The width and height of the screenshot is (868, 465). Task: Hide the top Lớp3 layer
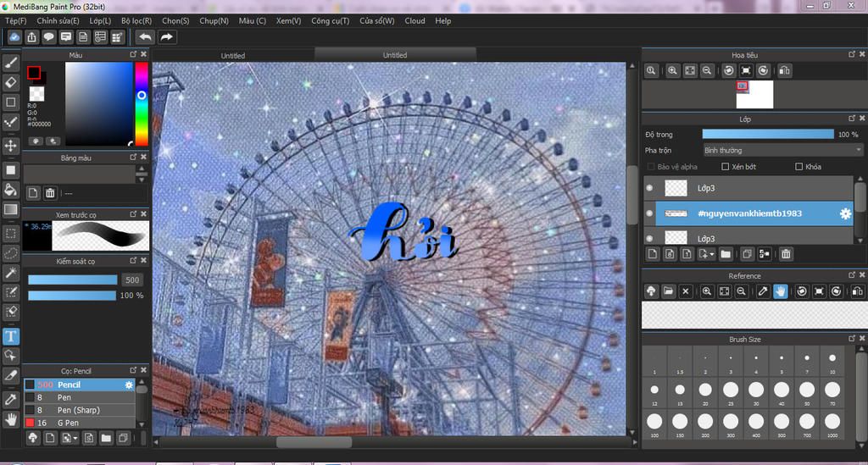click(650, 188)
